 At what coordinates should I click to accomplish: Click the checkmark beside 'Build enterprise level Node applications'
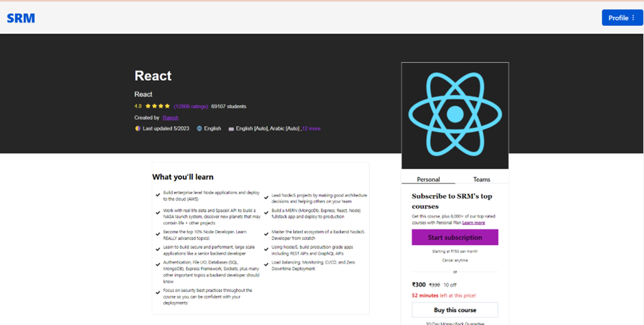(x=158, y=195)
